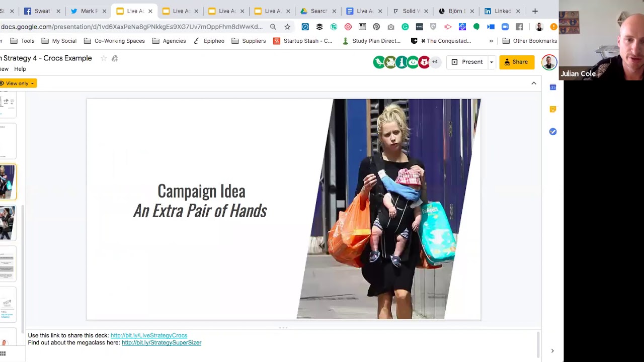Open the Facebook extension icon

[x=519, y=27]
